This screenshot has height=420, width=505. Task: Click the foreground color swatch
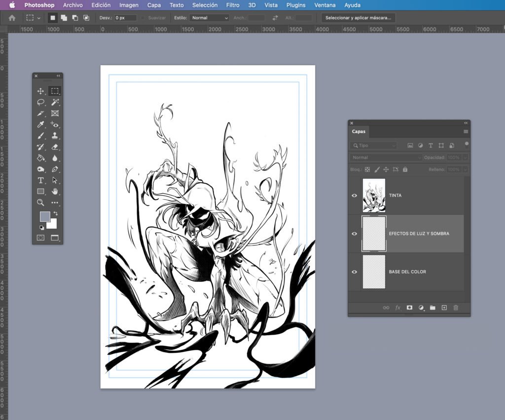[44, 216]
